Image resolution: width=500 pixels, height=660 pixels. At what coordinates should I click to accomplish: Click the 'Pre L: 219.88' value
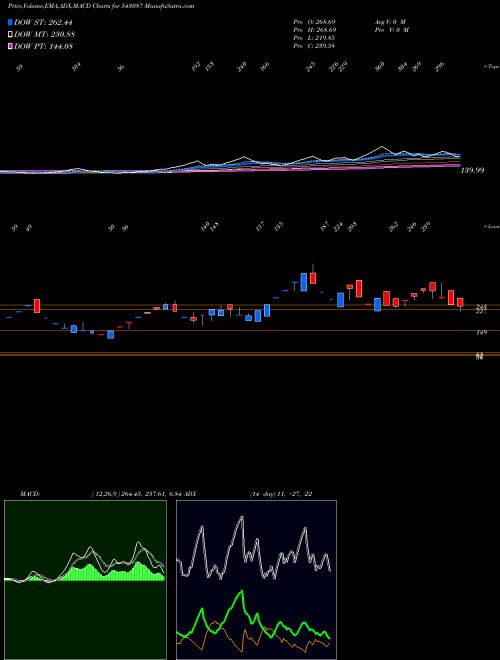pyautogui.click(x=314, y=38)
